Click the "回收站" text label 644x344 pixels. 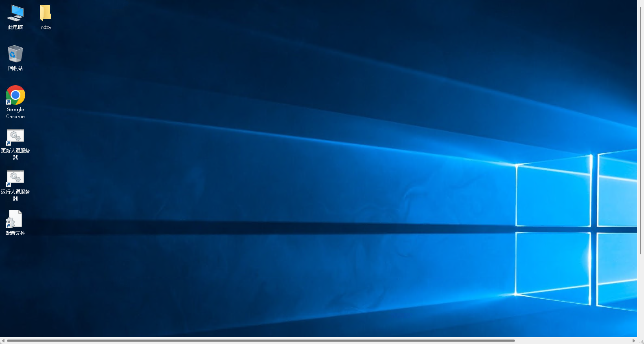(x=15, y=68)
